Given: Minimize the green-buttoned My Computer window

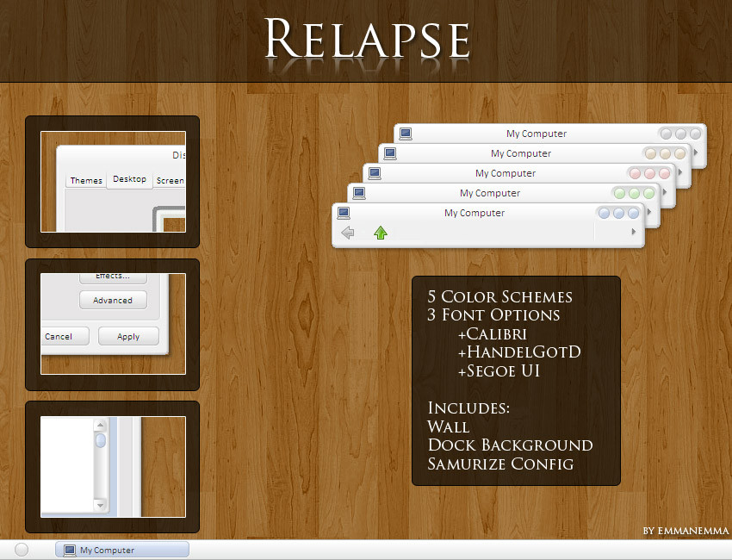Looking at the screenshot, I should click(x=619, y=193).
